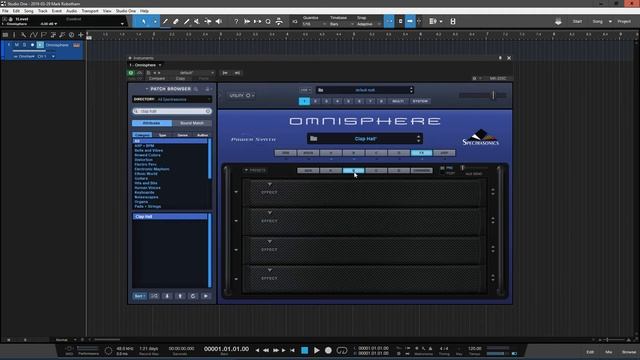Select the Arrow tool in the toolbar
The height and width of the screenshot is (360, 640).
143,21
